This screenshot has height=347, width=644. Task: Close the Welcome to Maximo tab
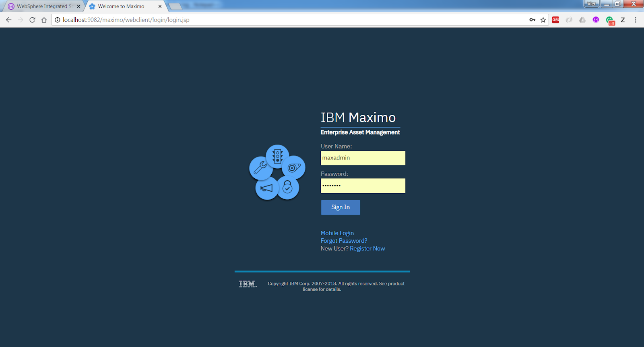(x=160, y=6)
